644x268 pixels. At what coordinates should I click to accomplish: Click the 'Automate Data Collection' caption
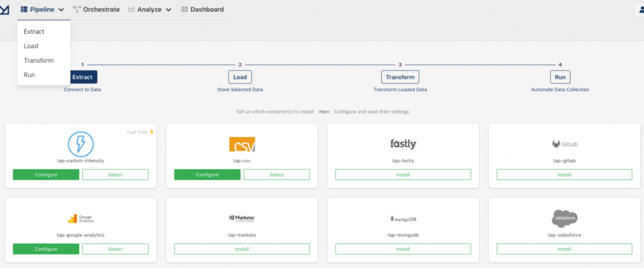[x=560, y=90]
